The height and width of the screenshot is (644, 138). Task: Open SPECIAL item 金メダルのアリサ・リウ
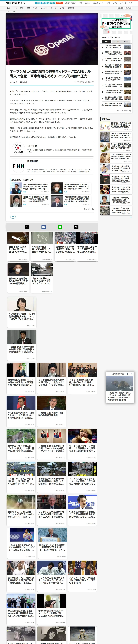coord(116,190)
